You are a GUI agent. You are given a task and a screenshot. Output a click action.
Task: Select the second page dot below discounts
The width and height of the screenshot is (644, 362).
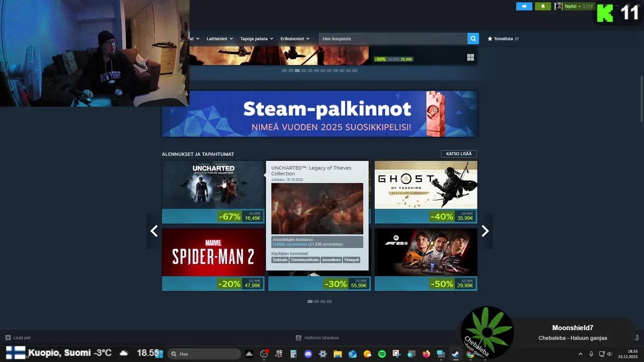click(x=316, y=302)
